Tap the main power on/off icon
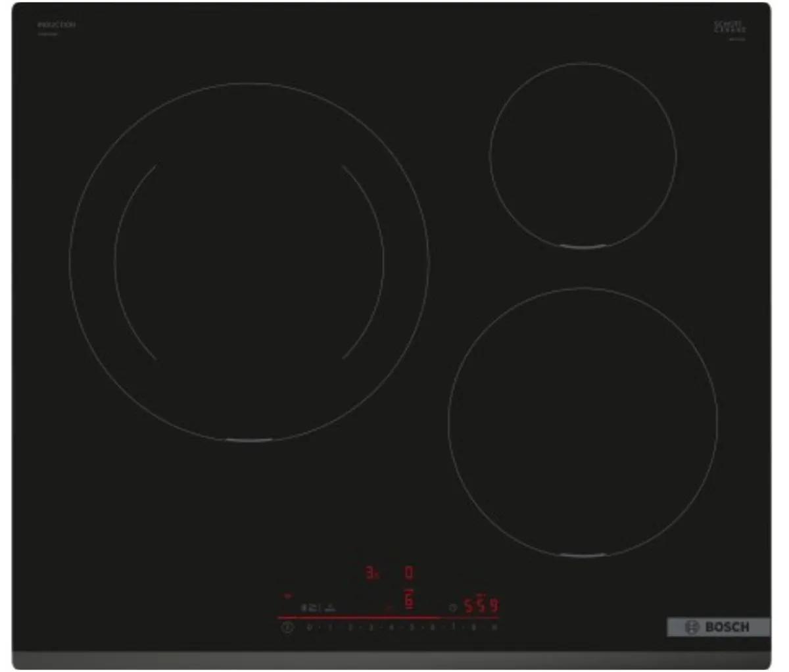The image size is (789, 672). (x=287, y=628)
